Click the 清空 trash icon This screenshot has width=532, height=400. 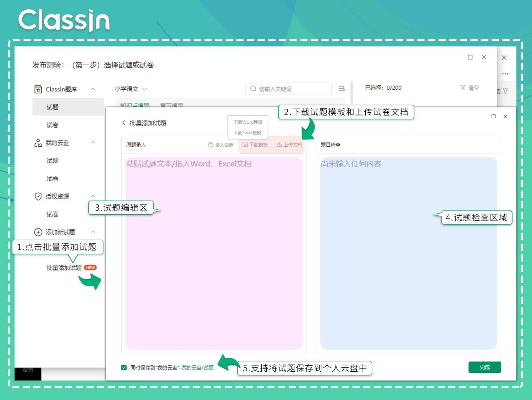[463, 88]
